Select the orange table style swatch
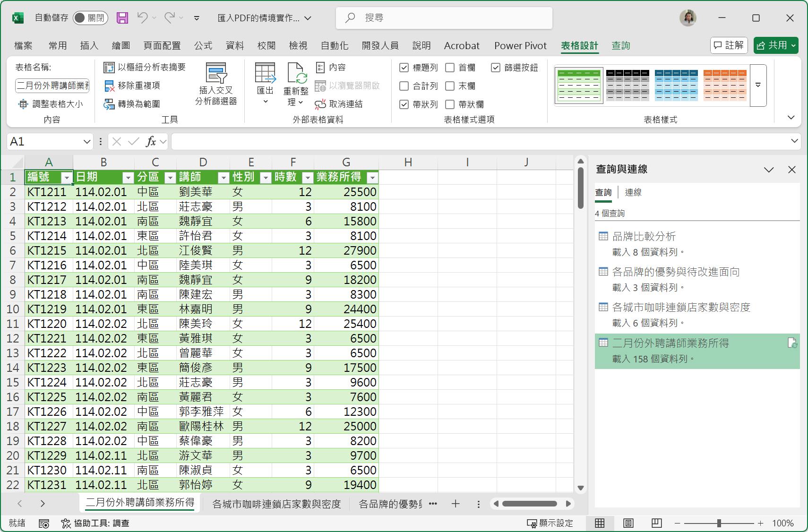Screen dimensions: 808x532 coord(725,86)
